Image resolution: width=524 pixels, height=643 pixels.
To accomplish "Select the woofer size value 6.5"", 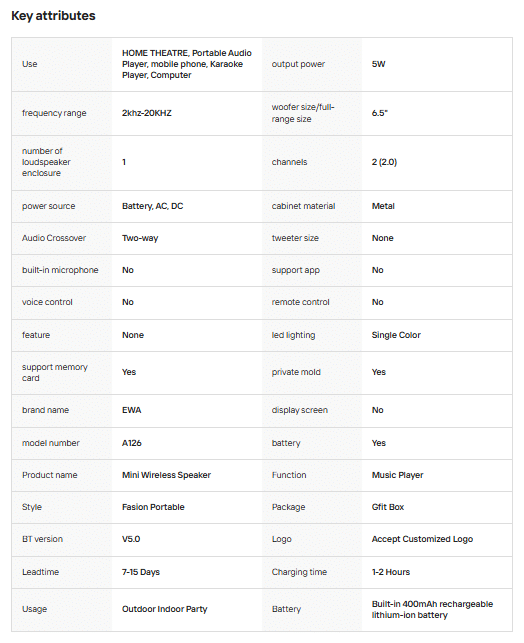I will pos(380,113).
